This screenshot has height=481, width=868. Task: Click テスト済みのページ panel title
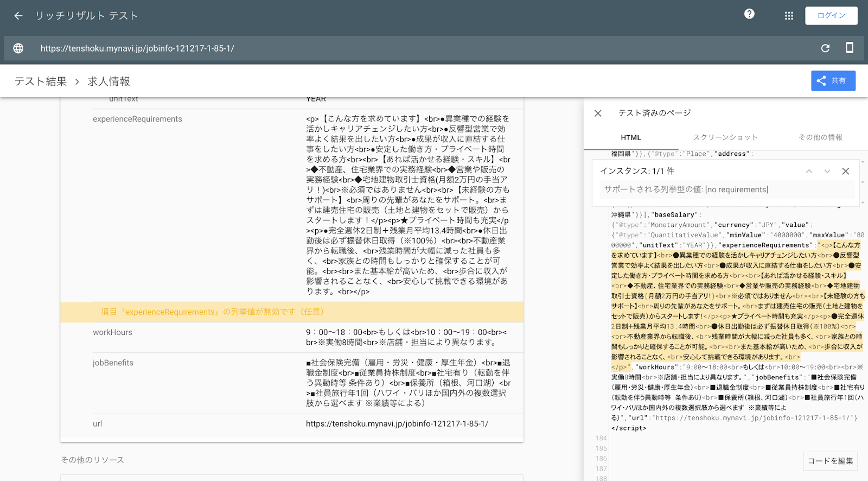click(x=654, y=113)
